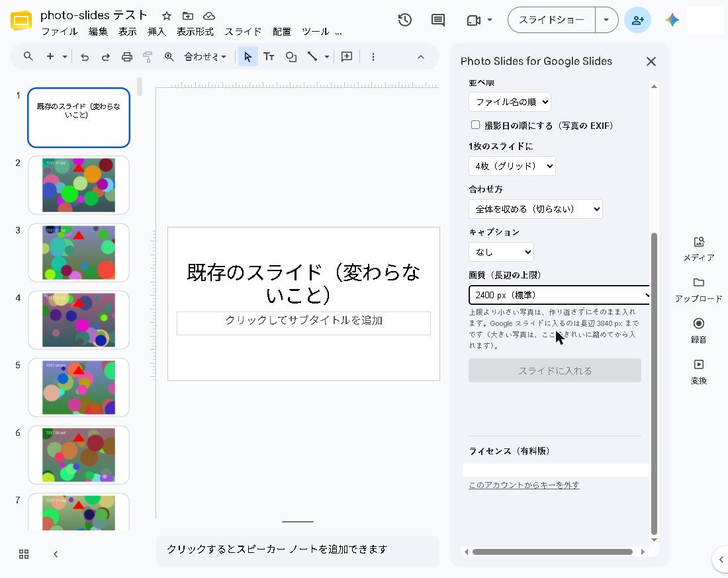Viewport: 728px width, 578px height.
Task: Open the 表示形式 menu
Action: tap(195, 32)
